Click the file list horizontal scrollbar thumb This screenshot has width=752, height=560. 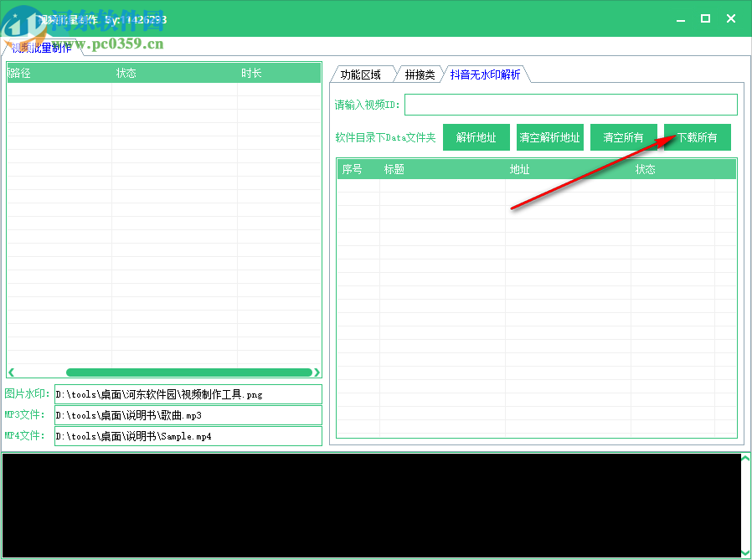189,372
